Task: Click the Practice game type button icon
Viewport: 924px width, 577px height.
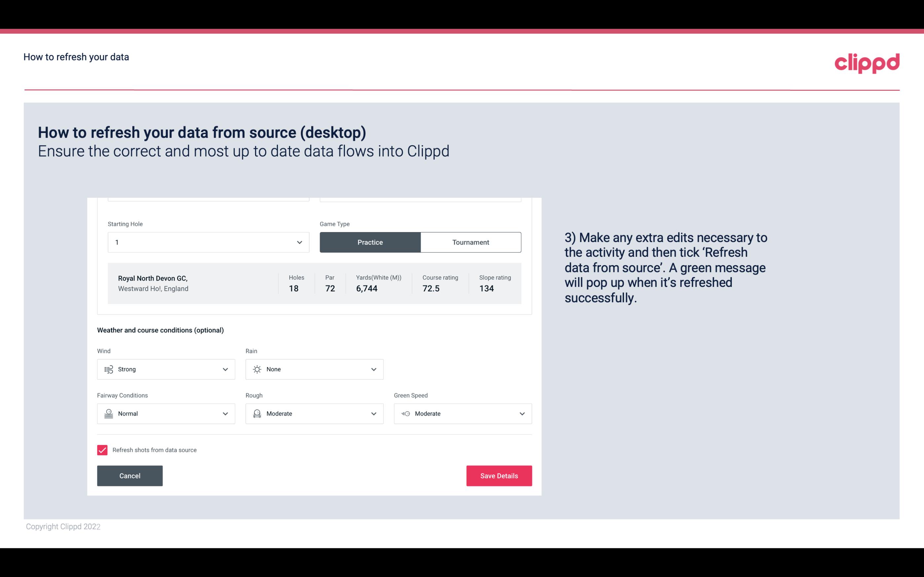Action: [x=370, y=242]
